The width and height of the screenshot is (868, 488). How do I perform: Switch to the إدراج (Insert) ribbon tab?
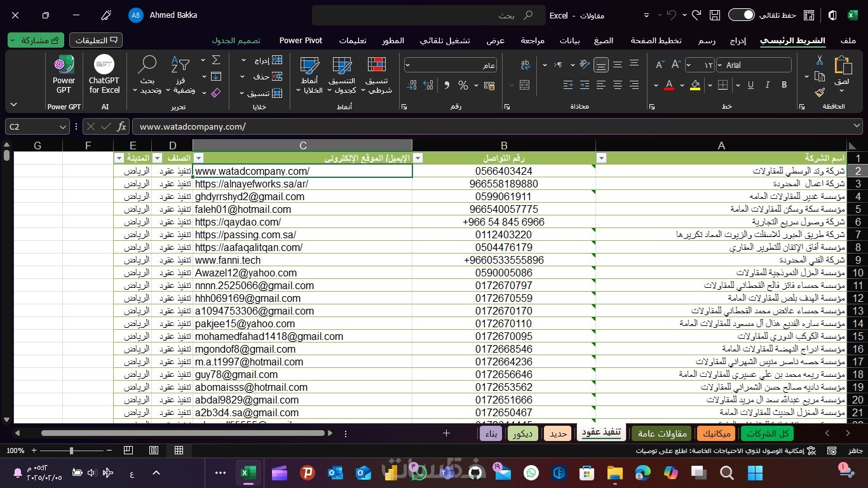(738, 41)
